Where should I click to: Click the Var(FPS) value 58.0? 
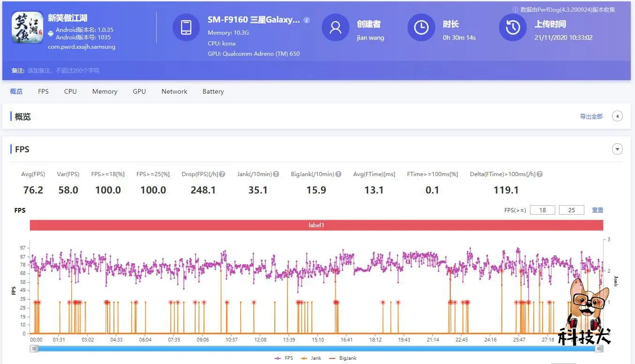[68, 190]
